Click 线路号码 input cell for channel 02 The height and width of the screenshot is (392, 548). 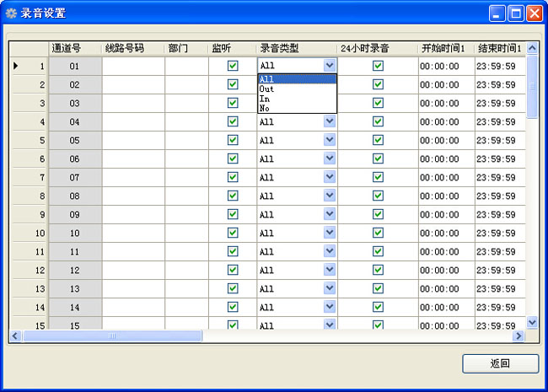[x=133, y=84]
